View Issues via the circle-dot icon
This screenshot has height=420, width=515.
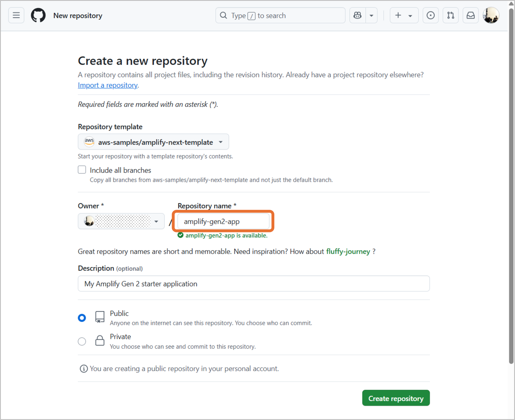click(430, 15)
